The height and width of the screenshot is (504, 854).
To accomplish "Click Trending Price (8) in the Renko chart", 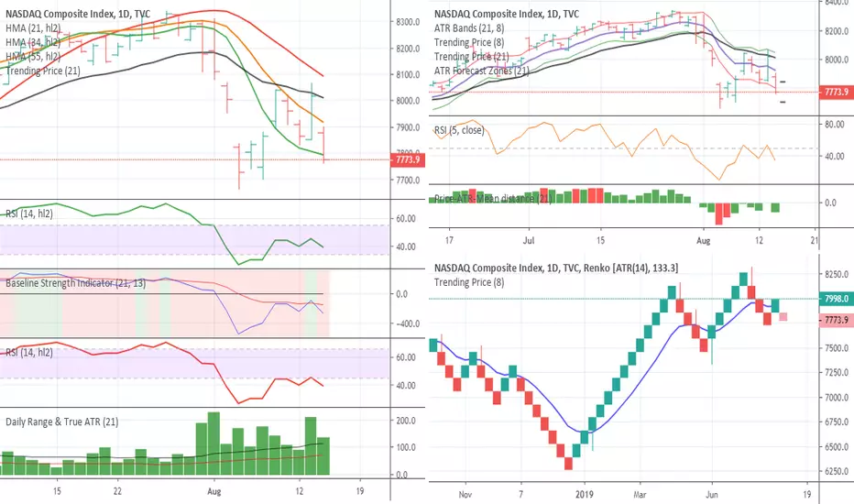I will pos(469,282).
